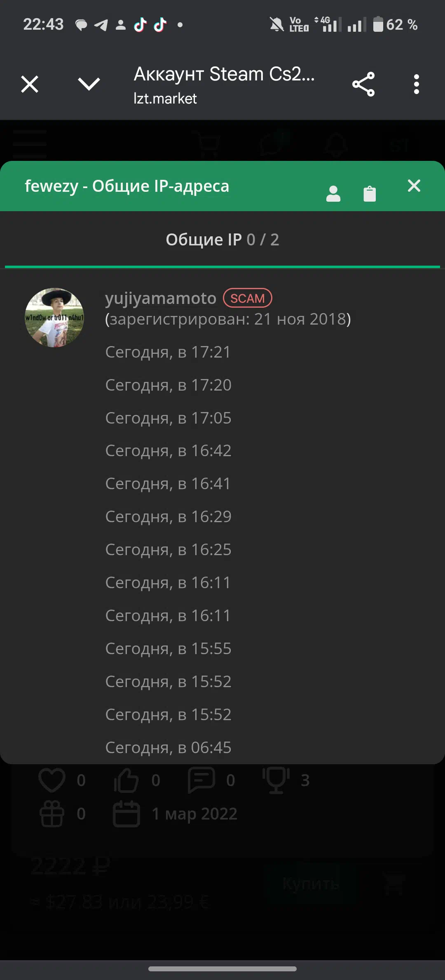
Task: Close the Общие IP-адреса popup
Action: tap(414, 186)
